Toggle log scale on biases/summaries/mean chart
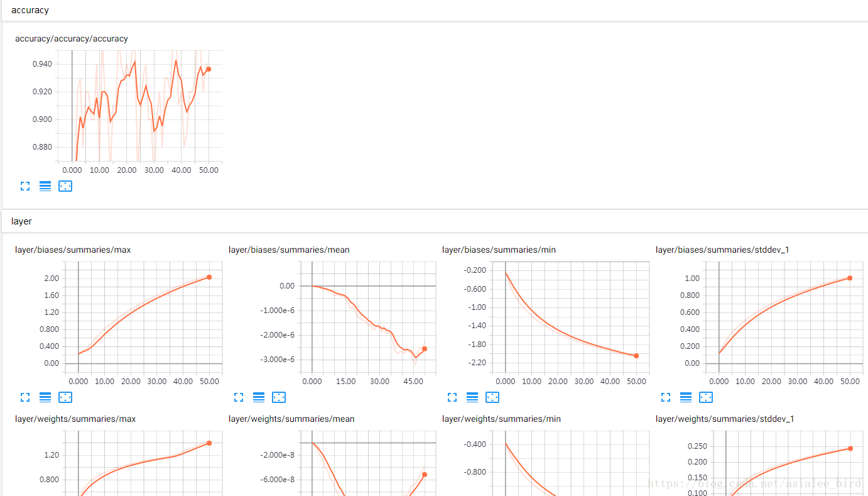The width and height of the screenshot is (868, 496). coord(259,397)
